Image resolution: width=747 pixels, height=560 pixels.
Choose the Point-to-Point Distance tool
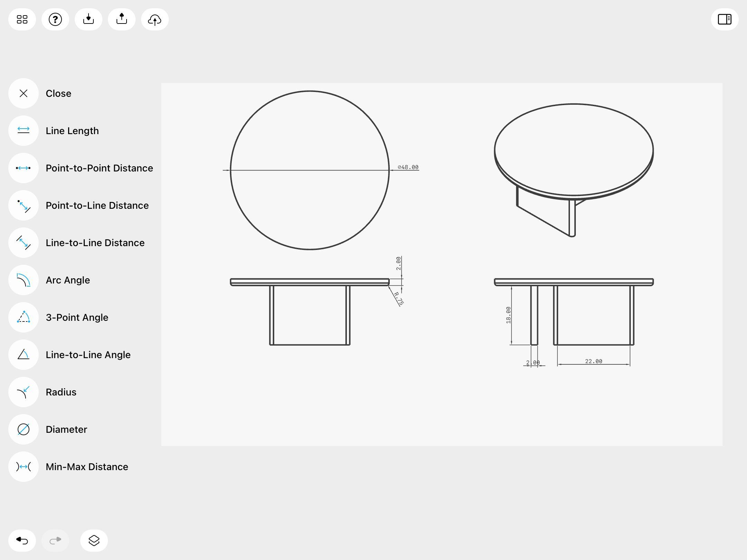tap(24, 168)
